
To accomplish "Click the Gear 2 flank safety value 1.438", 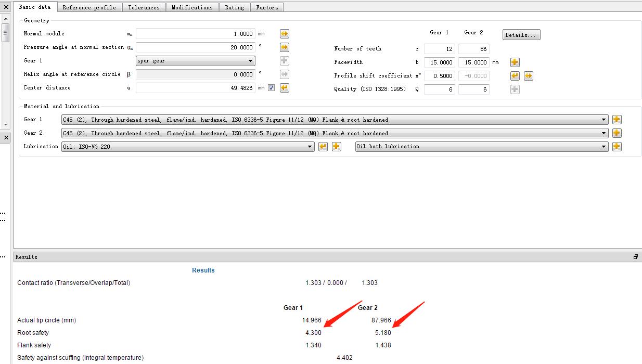I will tap(383, 345).
